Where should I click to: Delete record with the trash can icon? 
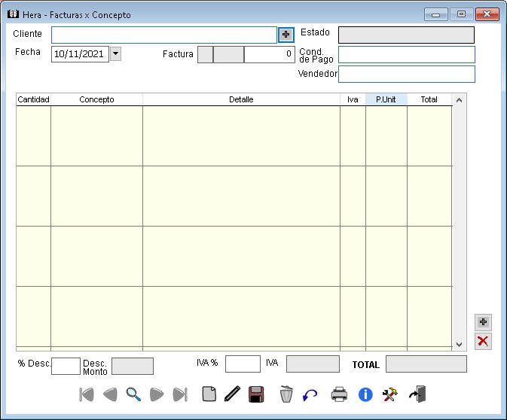click(286, 394)
